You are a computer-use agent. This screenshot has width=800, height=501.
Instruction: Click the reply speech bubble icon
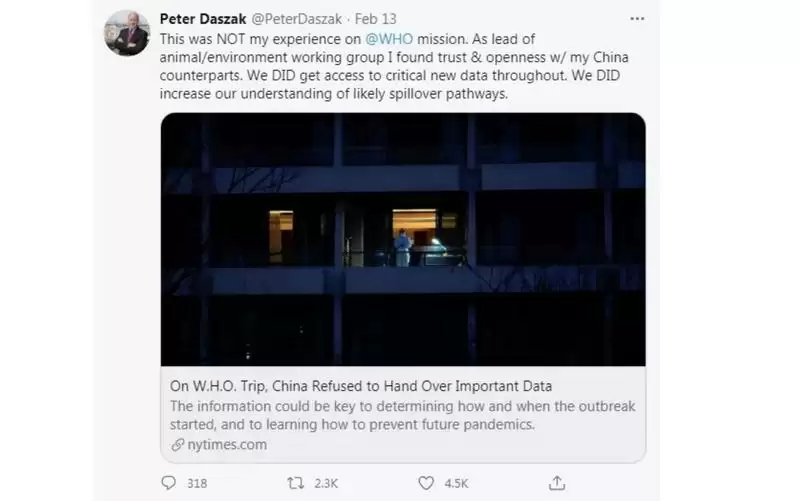tap(168, 483)
